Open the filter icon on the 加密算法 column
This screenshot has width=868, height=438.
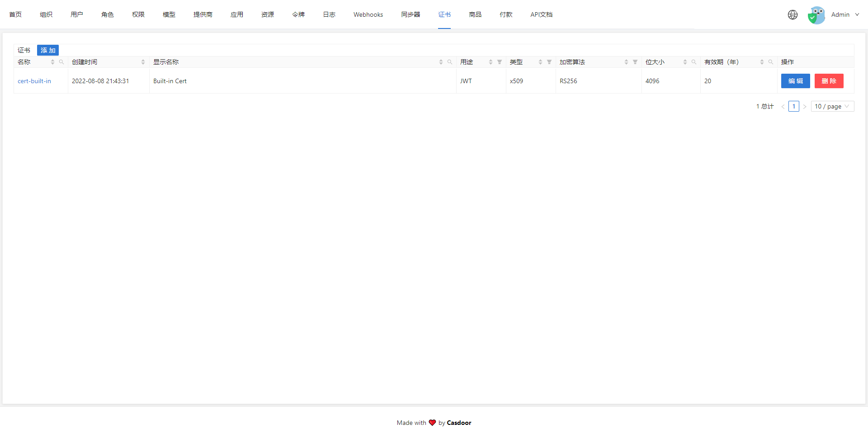click(635, 62)
